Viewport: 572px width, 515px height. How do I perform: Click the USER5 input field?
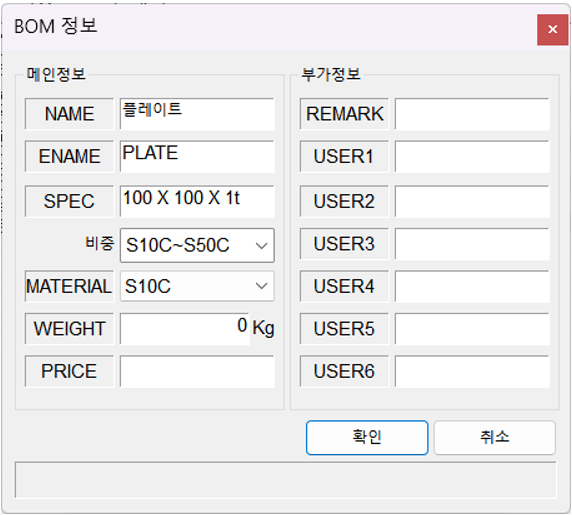472,329
